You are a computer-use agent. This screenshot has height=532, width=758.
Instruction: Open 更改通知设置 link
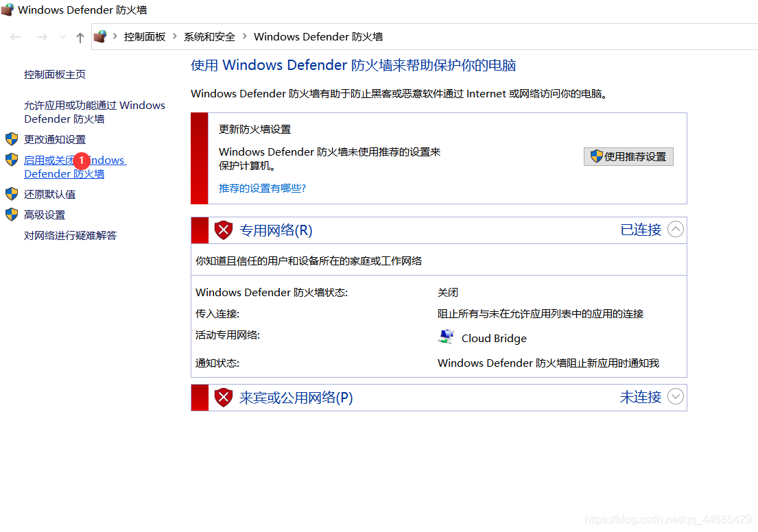tap(55, 140)
